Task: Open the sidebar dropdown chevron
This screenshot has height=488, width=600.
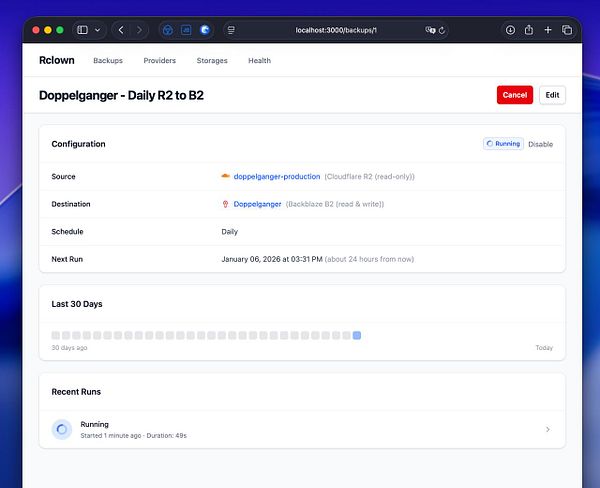Action: tap(98, 30)
